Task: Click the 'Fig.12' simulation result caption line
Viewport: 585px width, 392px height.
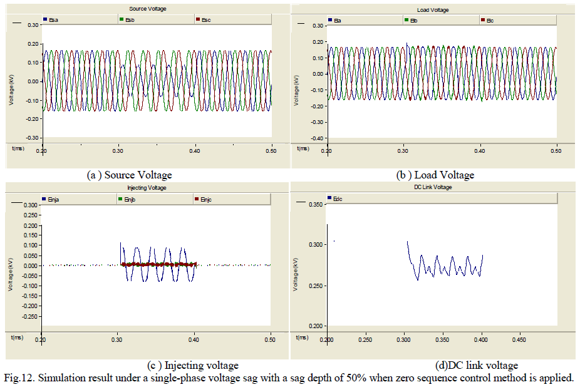Action: (289, 378)
